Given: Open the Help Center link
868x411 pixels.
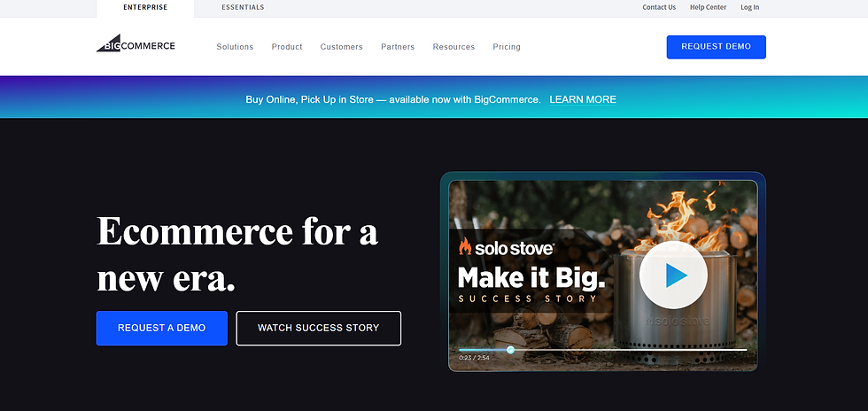Looking at the screenshot, I should coord(708,7).
